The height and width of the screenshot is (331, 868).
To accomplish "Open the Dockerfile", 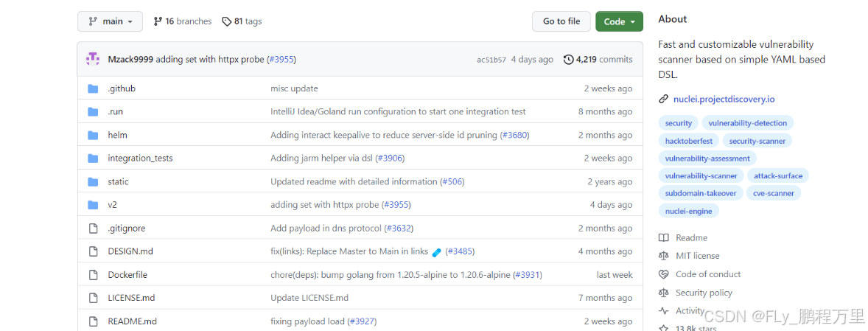I will click(x=127, y=274).
